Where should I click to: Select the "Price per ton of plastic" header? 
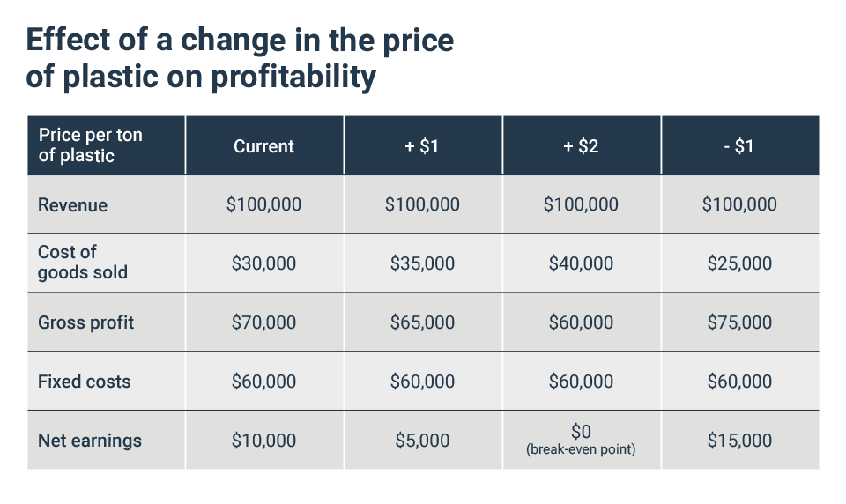tap(90, 145)
